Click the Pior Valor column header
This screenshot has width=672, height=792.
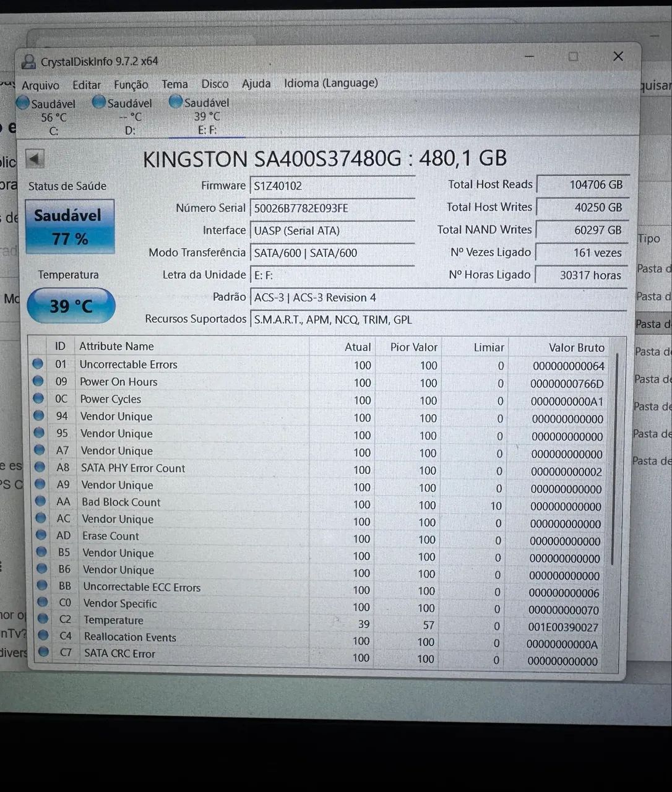414,348
